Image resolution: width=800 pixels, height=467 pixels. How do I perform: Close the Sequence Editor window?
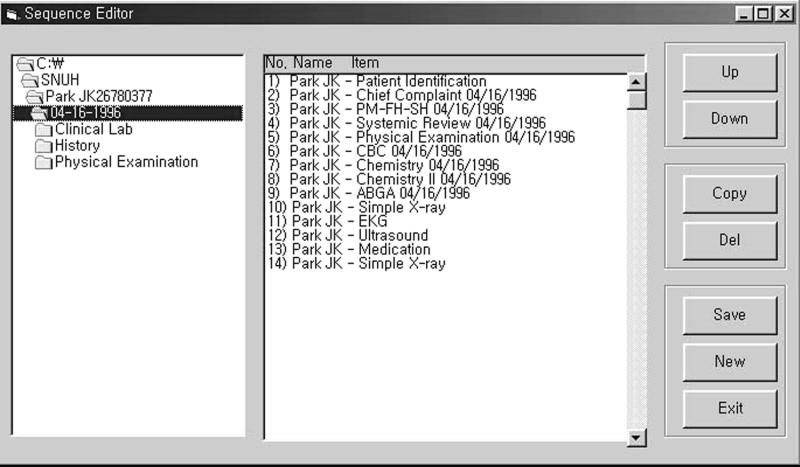784,14
